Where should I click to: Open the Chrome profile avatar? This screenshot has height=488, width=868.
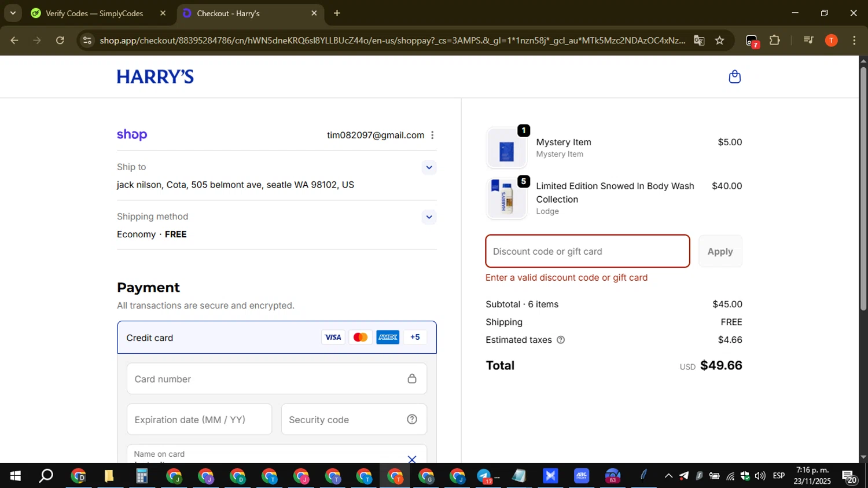click(831, 41)
